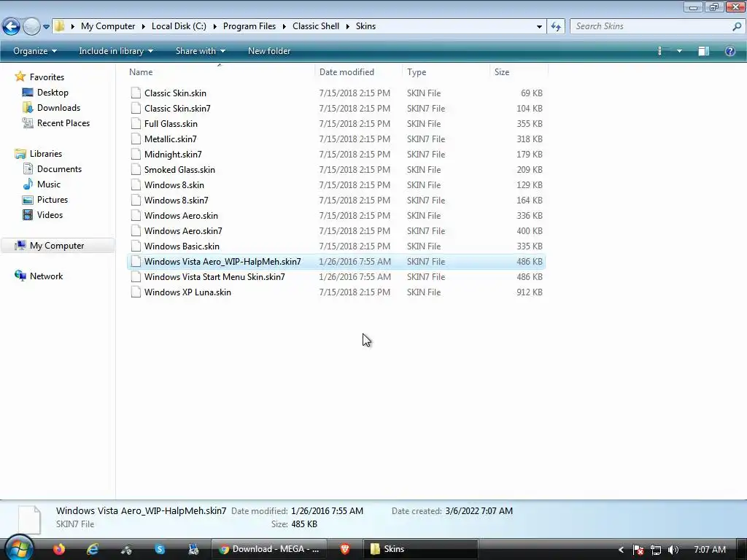The image size is (747, 560).
Task: Select the Classic Skin.skin file
Action: coord(336,93)
